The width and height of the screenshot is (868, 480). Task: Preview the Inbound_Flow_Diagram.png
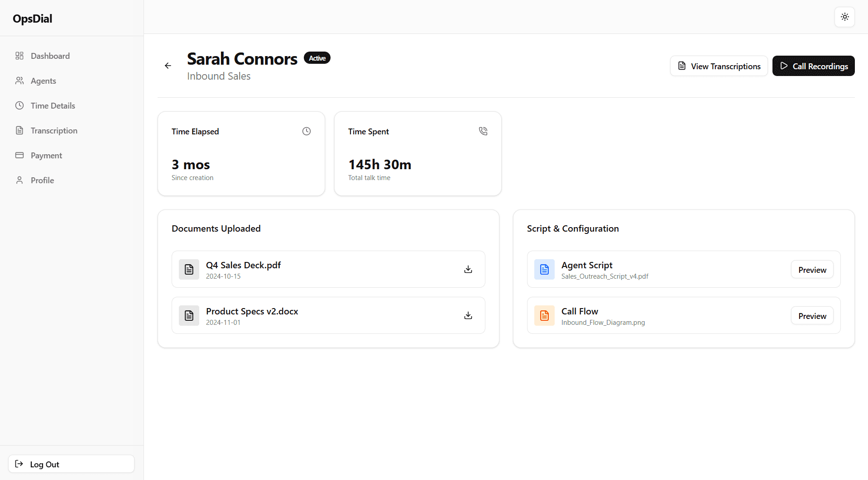point(811,315)
